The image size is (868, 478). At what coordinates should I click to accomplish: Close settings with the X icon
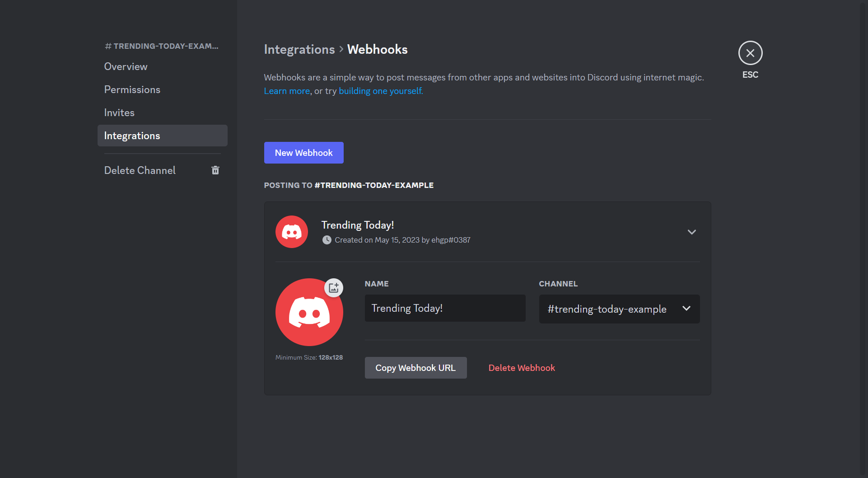[x=750, y=53]
